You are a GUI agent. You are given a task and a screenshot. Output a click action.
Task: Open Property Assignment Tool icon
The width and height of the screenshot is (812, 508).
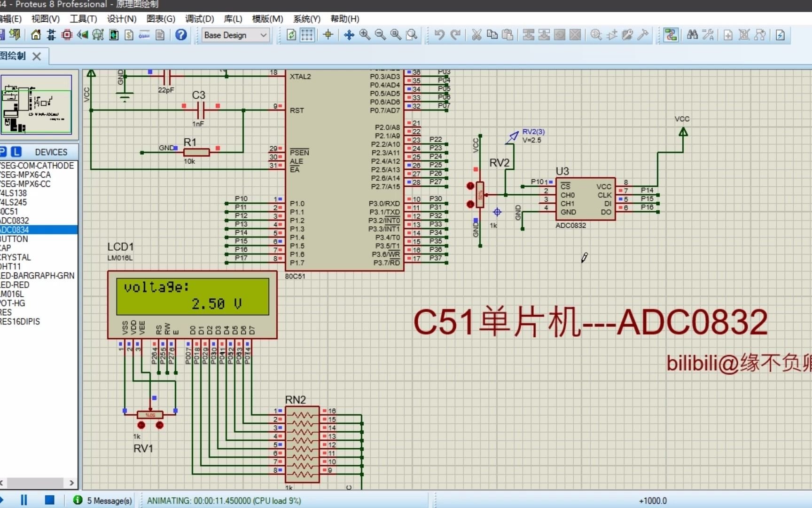(708, 35)
